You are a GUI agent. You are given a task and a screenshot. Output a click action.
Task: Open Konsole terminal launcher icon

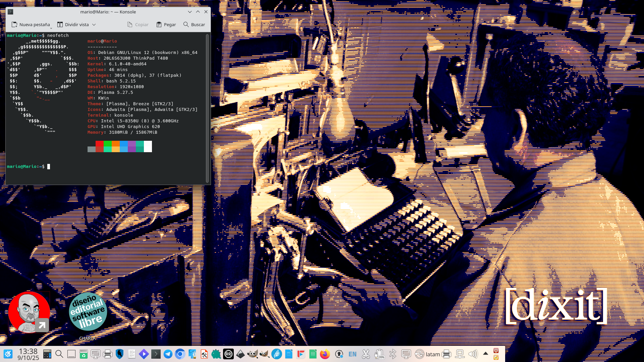(x=156, y=354)
